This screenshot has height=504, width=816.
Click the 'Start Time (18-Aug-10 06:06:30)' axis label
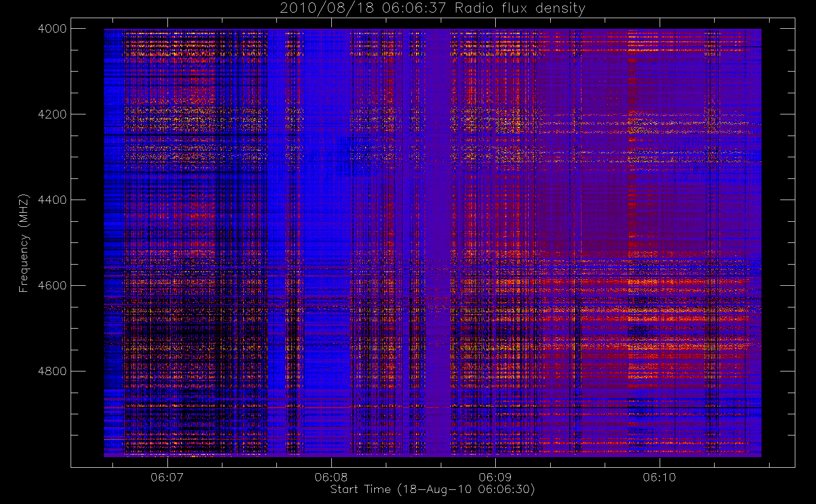pos(432,489)
